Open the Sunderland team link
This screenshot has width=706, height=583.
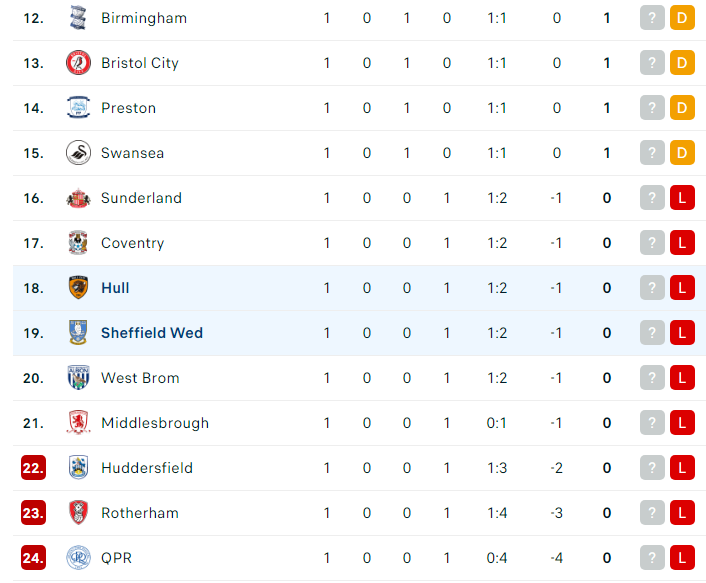tap(141, 198)
